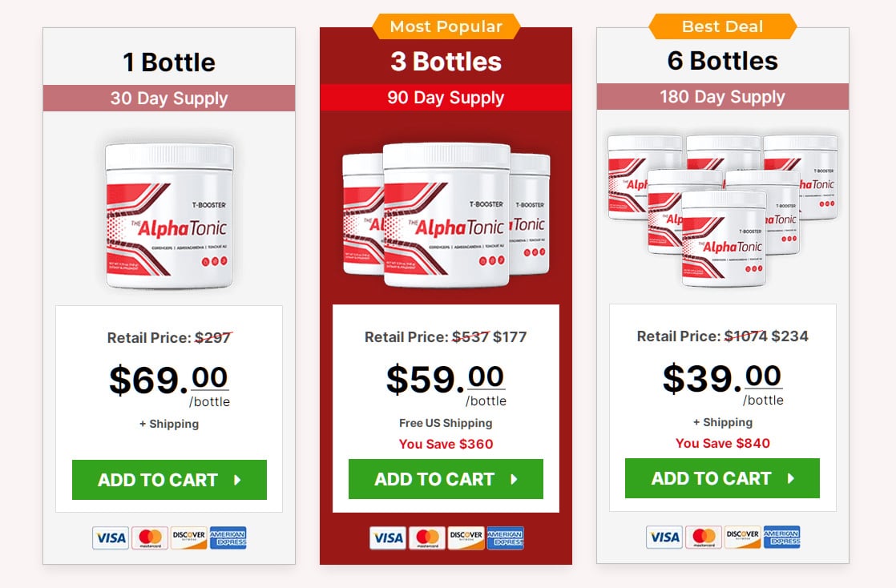Viewport: 896px width, 588px height.
Task: Click the Discover icon under 1 Bottle
Action: click(x=188, y=538)
